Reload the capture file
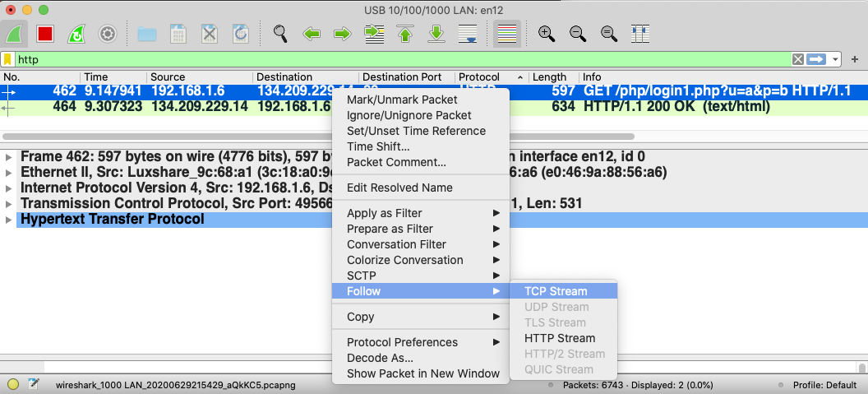This screenshot has width=868, height=394. [241, 34]
